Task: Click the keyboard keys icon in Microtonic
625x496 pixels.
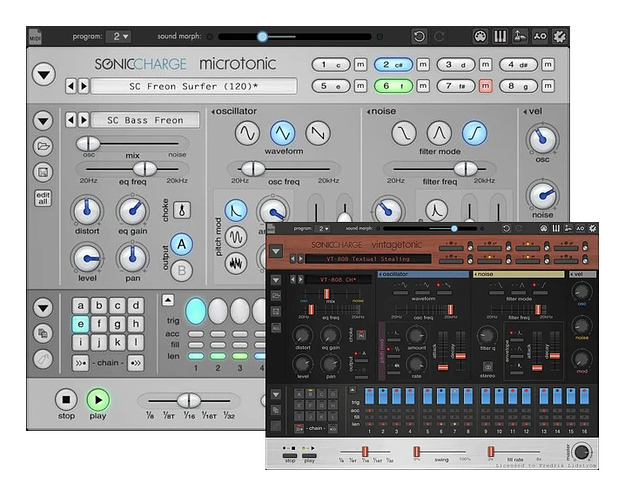Action: [500, 37]
